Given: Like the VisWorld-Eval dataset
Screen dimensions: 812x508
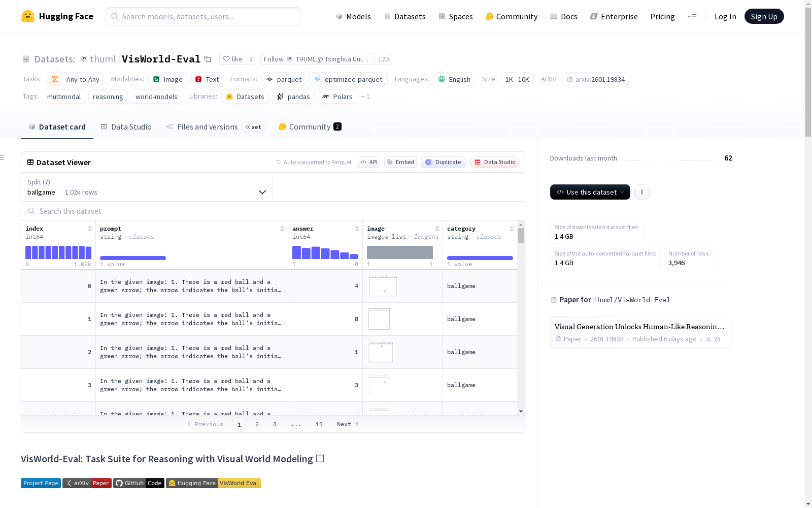Looking at the screenshot, I should point(233,59).
